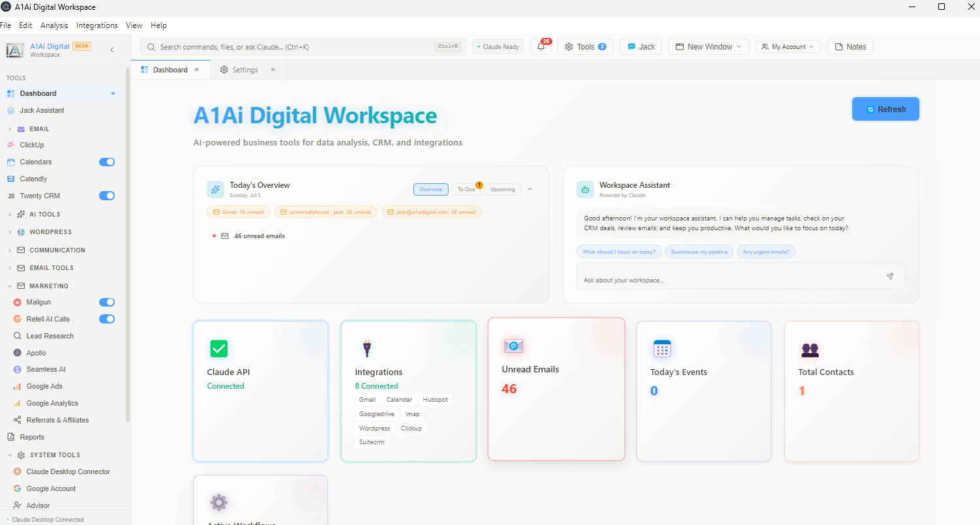Toggle the Retell AI Calls switch
The height and width of the screenshot is (525, 980).
point(107,319)
